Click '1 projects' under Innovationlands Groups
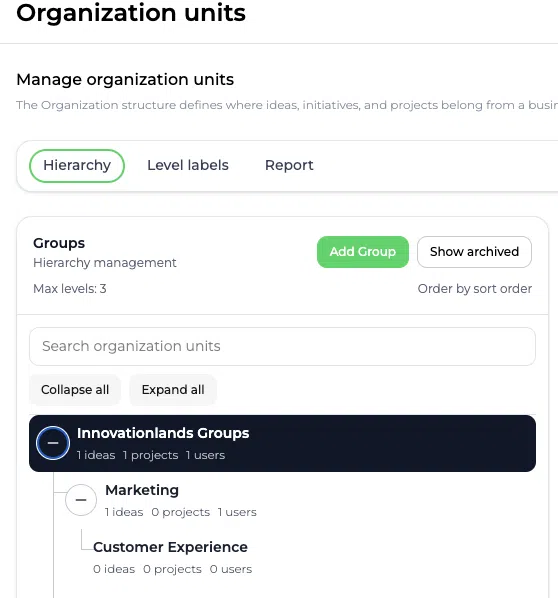Screen dimensions: 558x598 click(150, 455)
